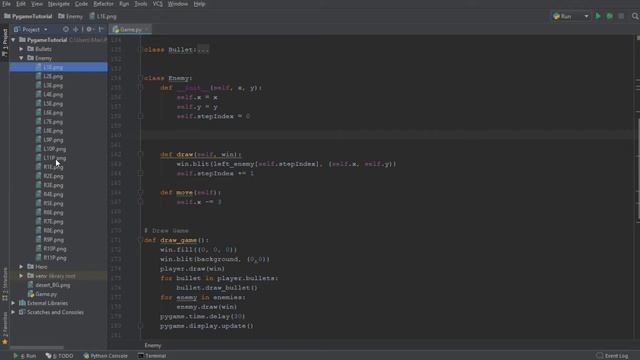Open the View menu
This screenshot has height=360, width=640.
coord(37,4)
